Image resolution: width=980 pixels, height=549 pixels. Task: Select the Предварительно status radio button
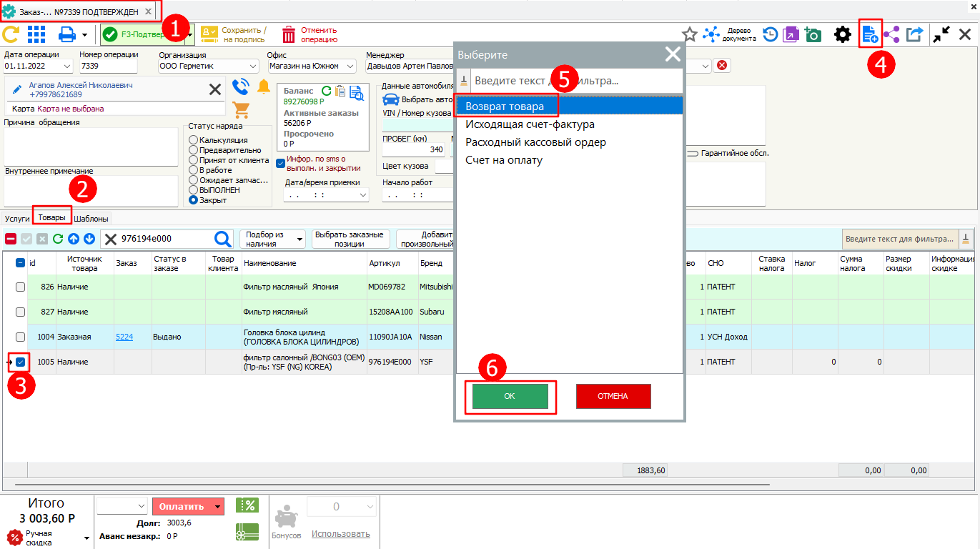coord(193,150)
